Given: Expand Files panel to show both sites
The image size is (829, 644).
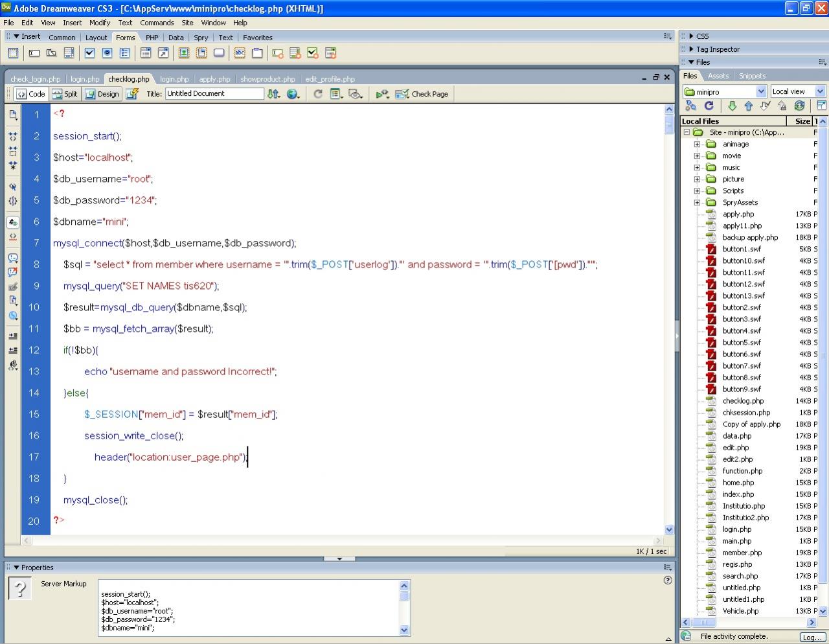Looking at the screenshot, I should tap(821, 106).
